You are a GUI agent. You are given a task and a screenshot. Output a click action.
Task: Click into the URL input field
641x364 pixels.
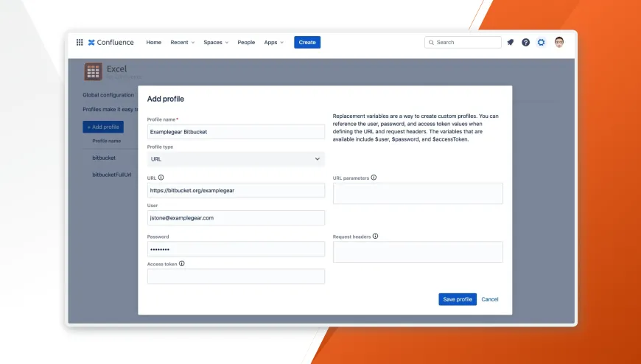pyautogui.click(x=236, y=190)
